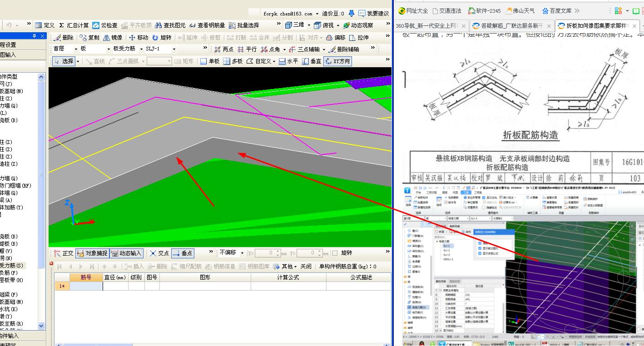Switch to browser tab 答疑解惑_广联达服务新干
644x346 pixels.
coord(511,25)
